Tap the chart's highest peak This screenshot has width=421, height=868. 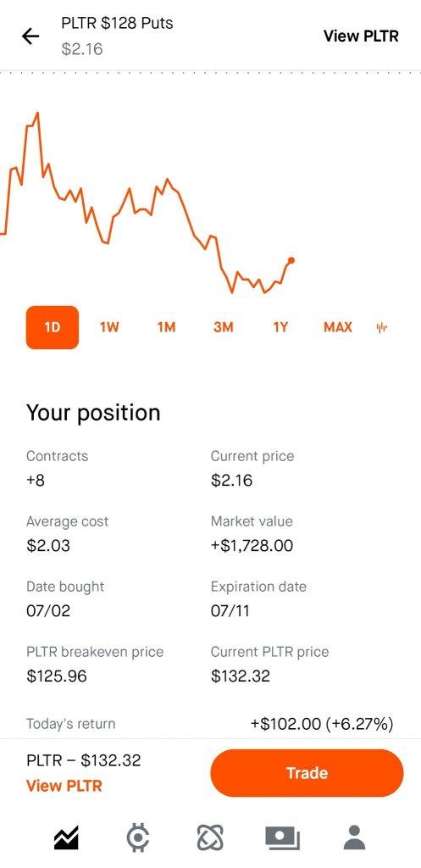[x=37, y=113]
